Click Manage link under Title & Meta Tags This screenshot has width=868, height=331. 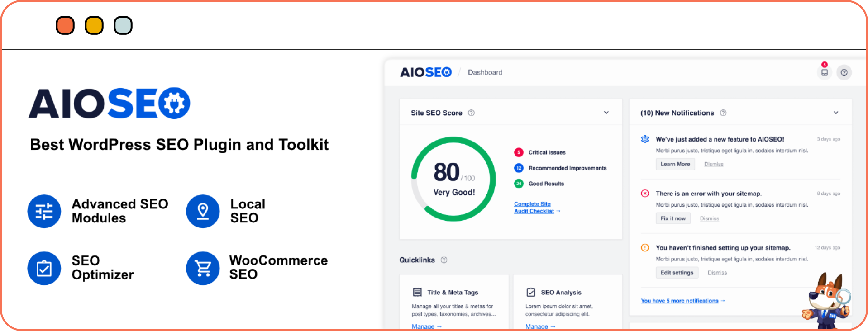[426, 326]
